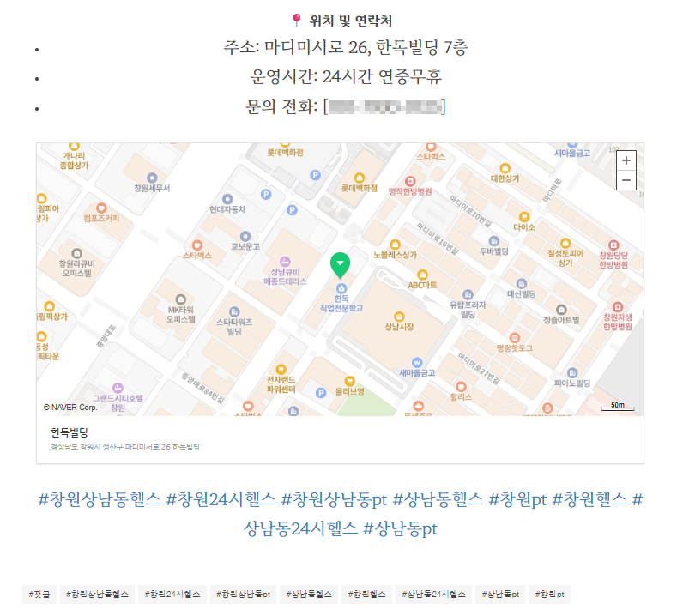The height and width of the screenshot is (616, 683).
Task: Click the 새마을금고 icon below 상남시장
Action: tap(417, 362)
